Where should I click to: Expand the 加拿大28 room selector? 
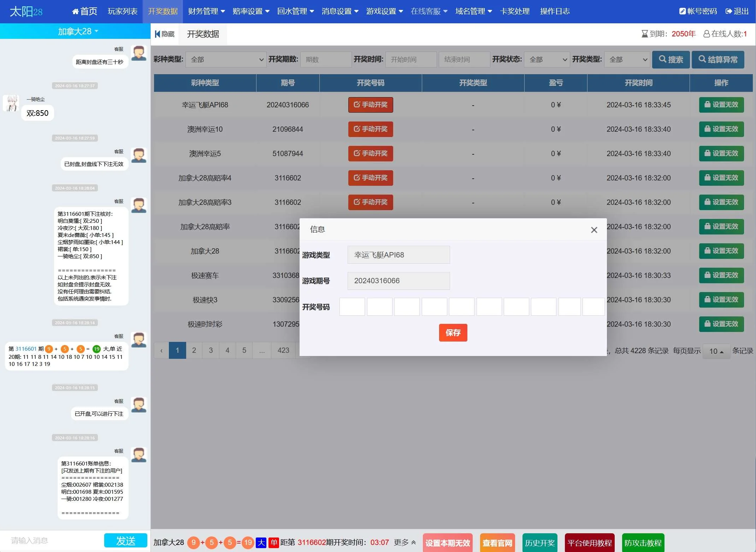pos(78,31)
